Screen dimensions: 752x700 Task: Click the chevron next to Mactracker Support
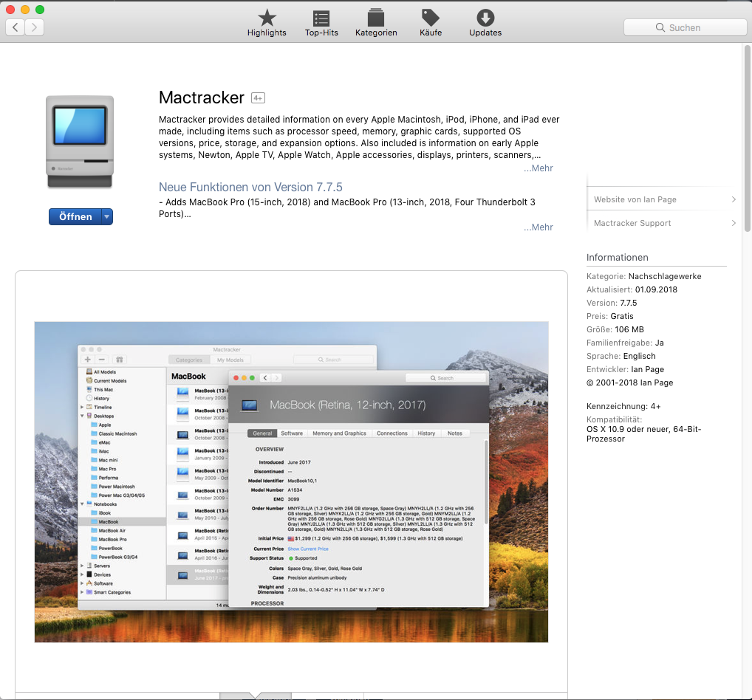point(734,223)
